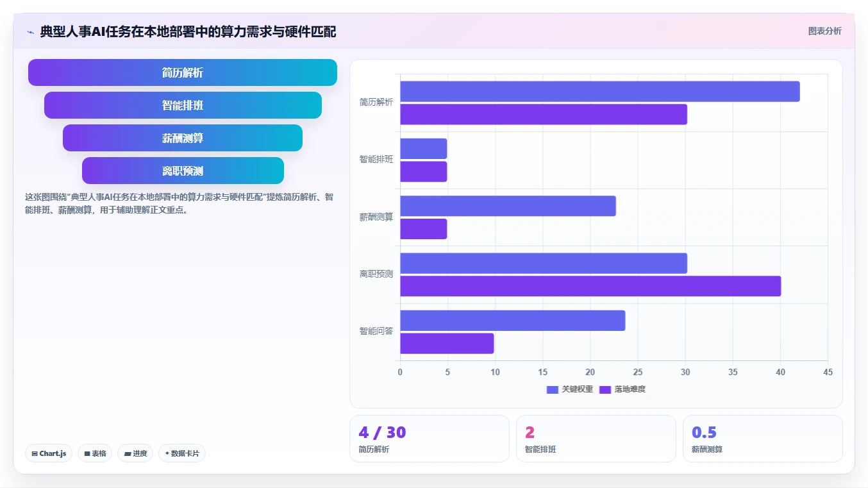Click the 落地难度 legend label
Screen dimensions: 868x488
(630, 389)
